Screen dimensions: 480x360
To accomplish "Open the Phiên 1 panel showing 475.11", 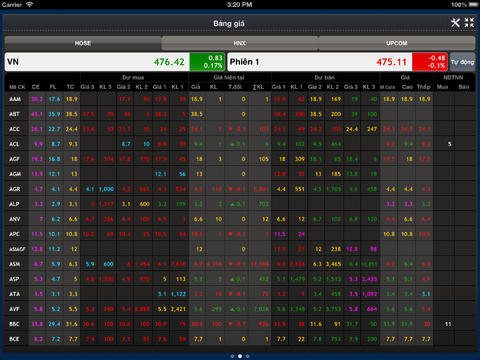I will click(x=337, y=62).
